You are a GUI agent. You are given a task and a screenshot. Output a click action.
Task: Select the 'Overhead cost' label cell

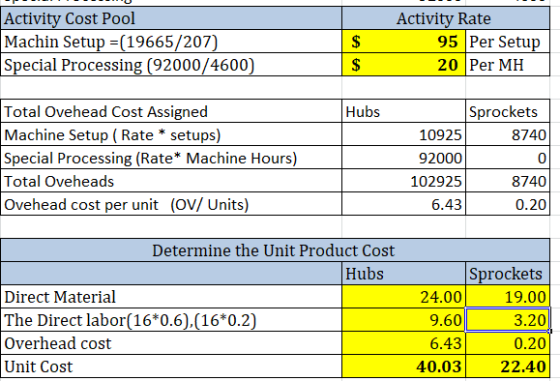171,343
